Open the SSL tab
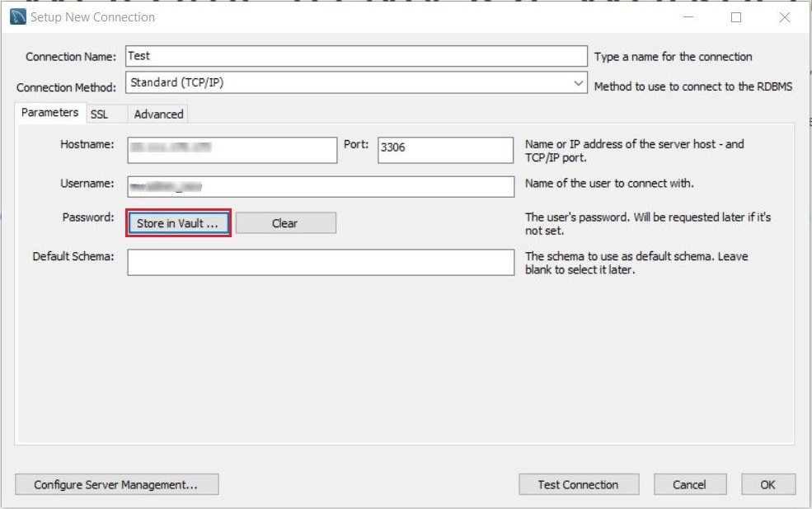The width and height of the screenshot is (812, 509). pyautogui.click(x=100, y=114)
